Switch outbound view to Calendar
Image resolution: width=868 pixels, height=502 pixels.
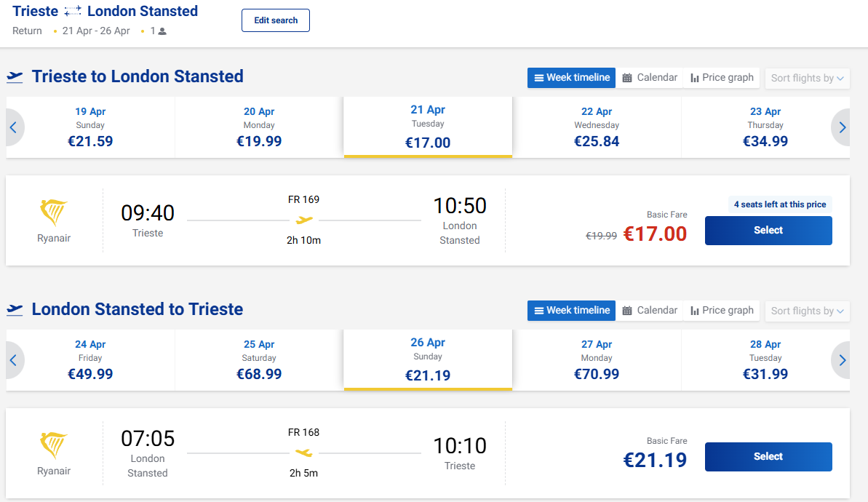point(650,78)
